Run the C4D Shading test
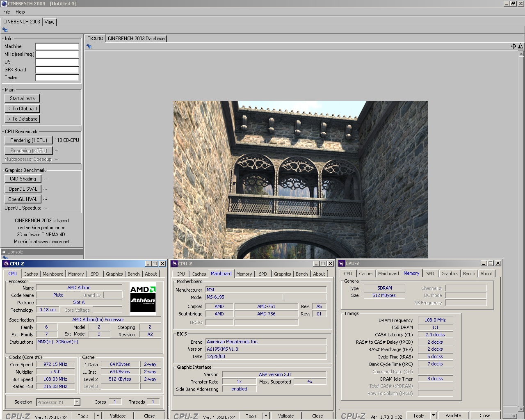The image size is (525, 420). [x=23, y=179]
